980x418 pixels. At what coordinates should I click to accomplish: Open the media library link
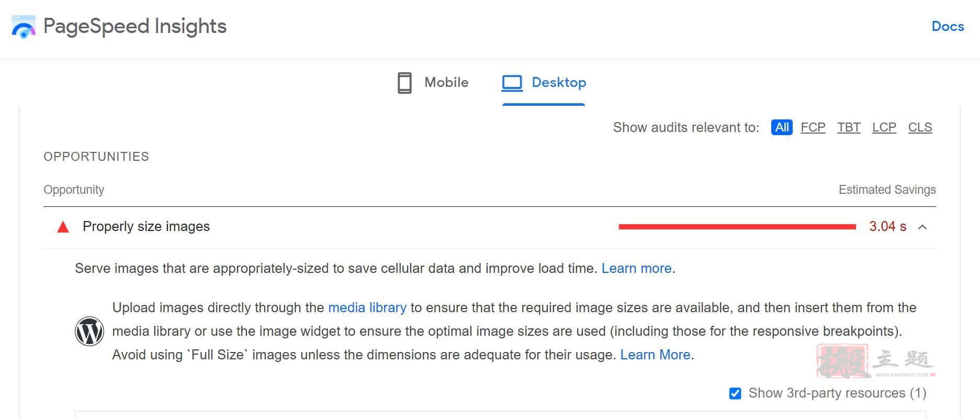pos(367,307)
